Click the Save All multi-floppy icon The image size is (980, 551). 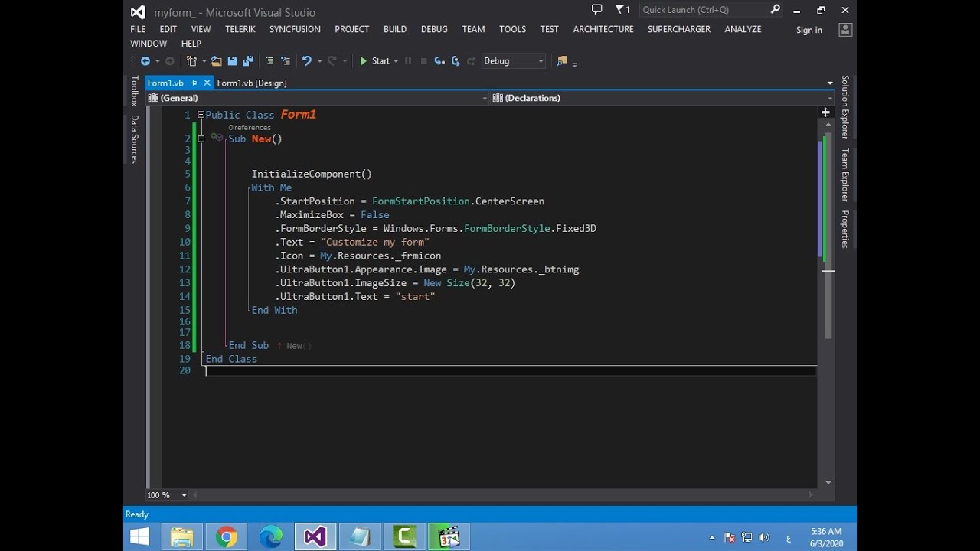point(248,61)
